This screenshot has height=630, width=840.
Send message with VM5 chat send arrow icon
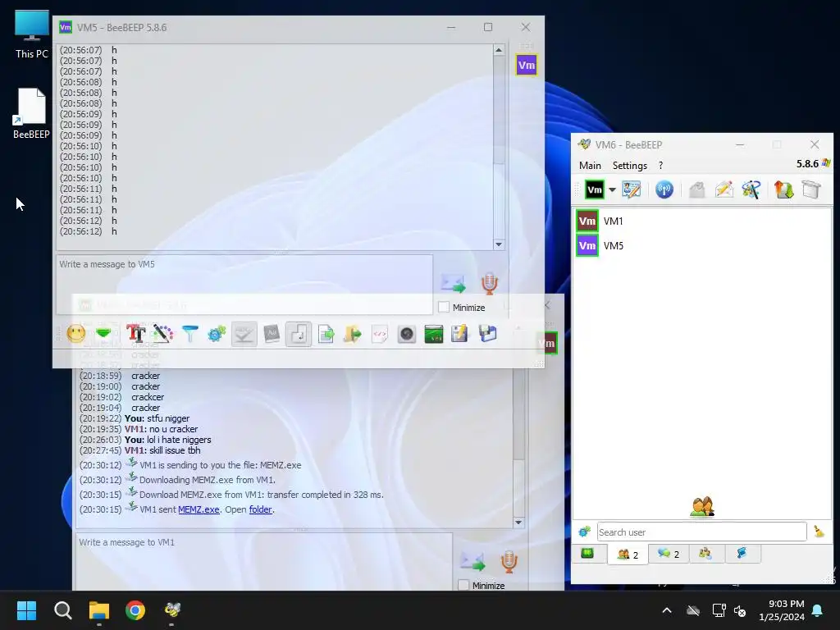click(x=453, y=283)
